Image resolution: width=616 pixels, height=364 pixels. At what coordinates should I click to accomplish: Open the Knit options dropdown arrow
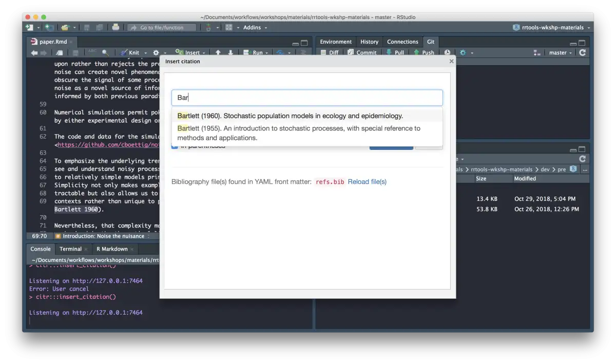point(145,52)
